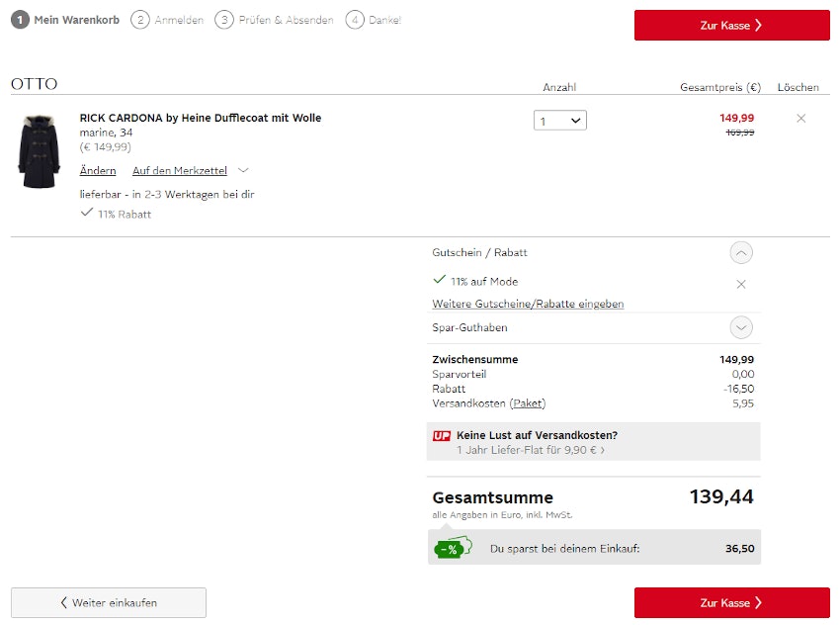Open the Dufflecoat product thumbnail
This screenshot has width=840, height=625.
40,151
